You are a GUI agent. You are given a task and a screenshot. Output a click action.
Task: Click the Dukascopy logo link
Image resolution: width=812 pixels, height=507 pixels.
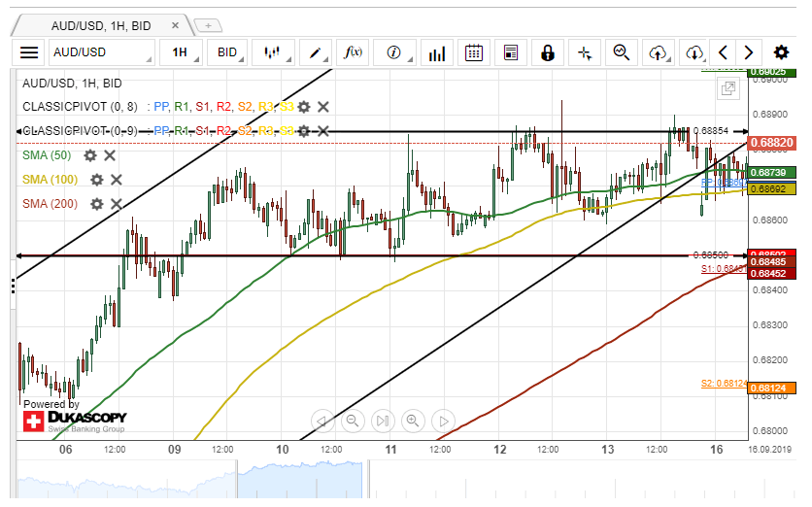[75, 420]
